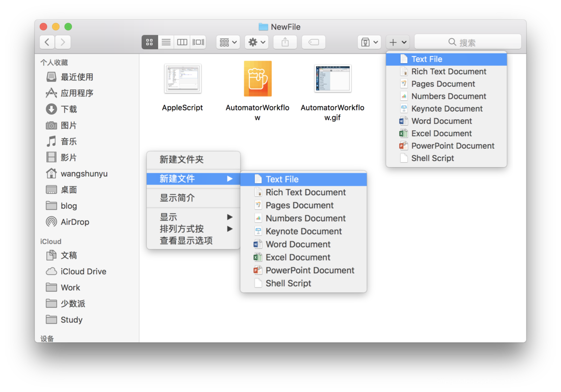Go forward with the toolbar forward arrow

pyautogui.click(x=63, y=42)
